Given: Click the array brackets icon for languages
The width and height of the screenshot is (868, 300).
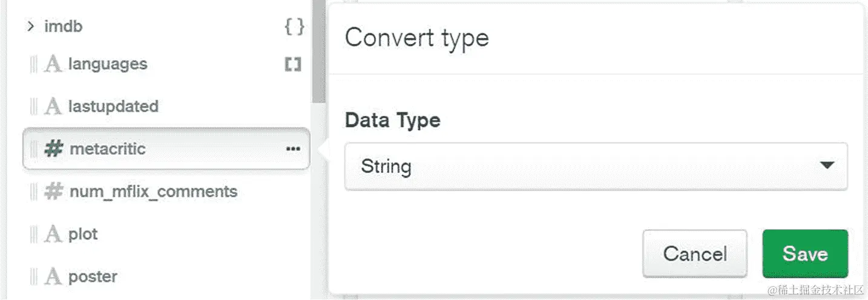Looking at the screenshot, I should click(x=293, y=64).
